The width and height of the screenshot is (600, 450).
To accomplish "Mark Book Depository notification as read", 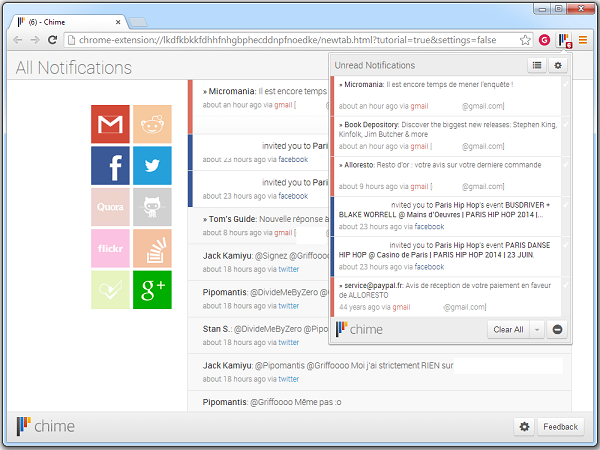I will point(566,124).
